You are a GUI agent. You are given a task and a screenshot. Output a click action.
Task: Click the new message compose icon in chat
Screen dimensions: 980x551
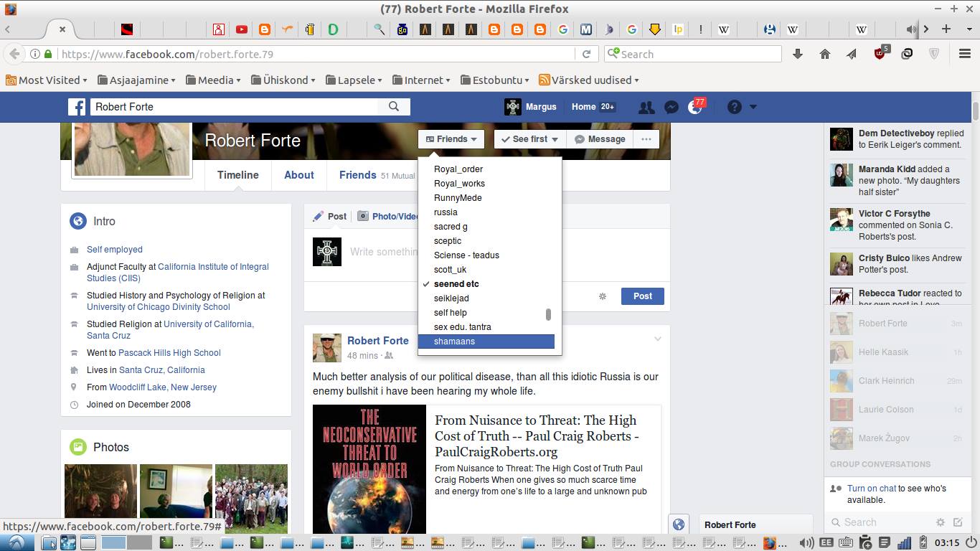(x=958, y=522)
